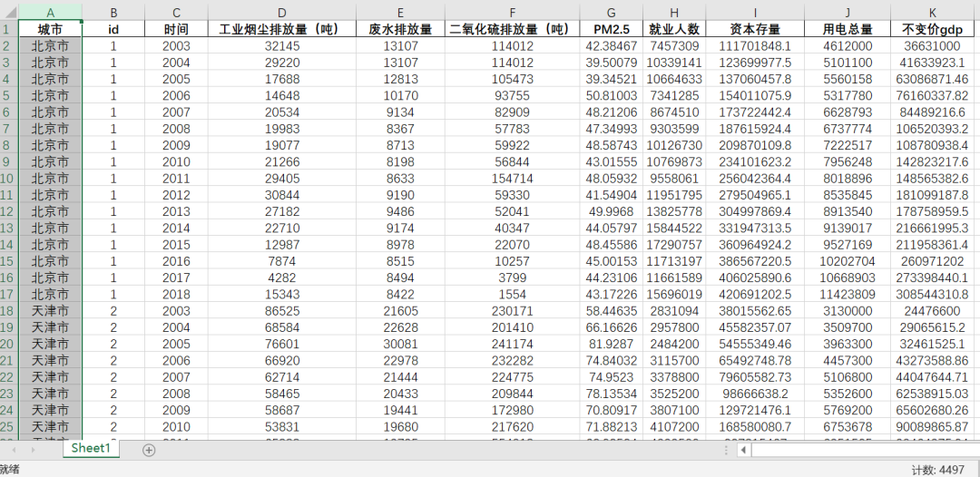Click the 资本存量 header cell

755,29
